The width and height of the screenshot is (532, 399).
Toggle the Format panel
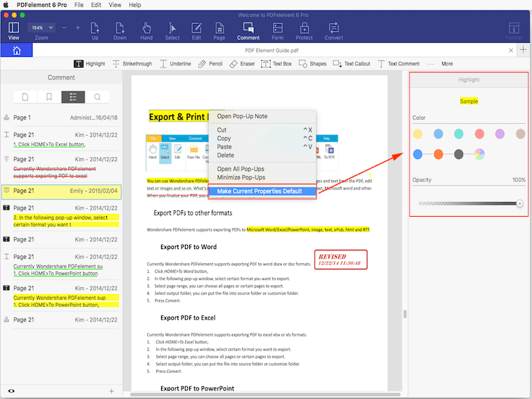click(x=514, y=31)
